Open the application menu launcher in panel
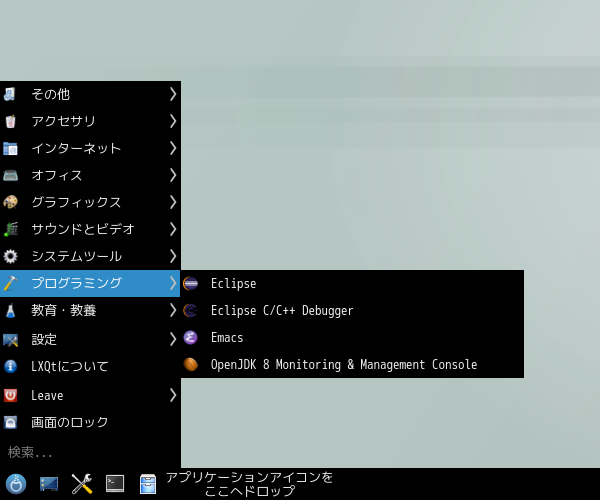Screen dimensions: 600x500 pyautogui.click(x=16, y=484)
